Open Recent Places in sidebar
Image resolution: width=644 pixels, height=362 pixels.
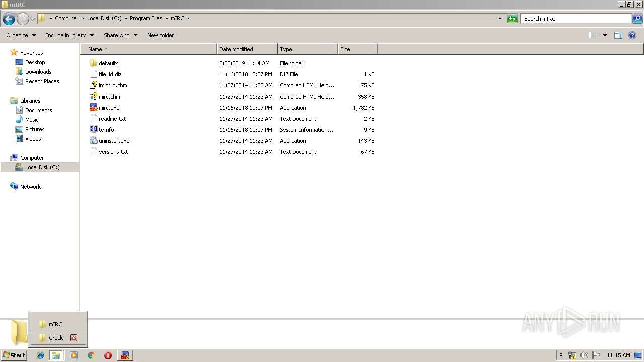42,81
